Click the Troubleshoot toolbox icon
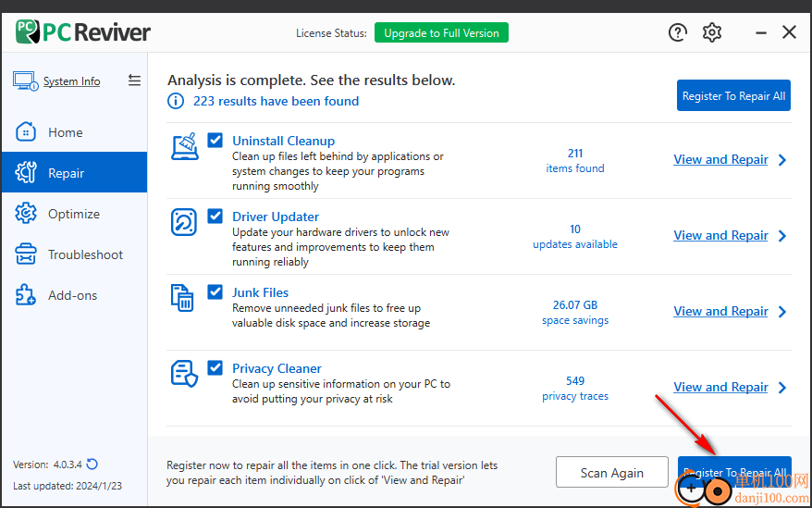The width and height of the screenshot is (812, 508). coord(26,254)
